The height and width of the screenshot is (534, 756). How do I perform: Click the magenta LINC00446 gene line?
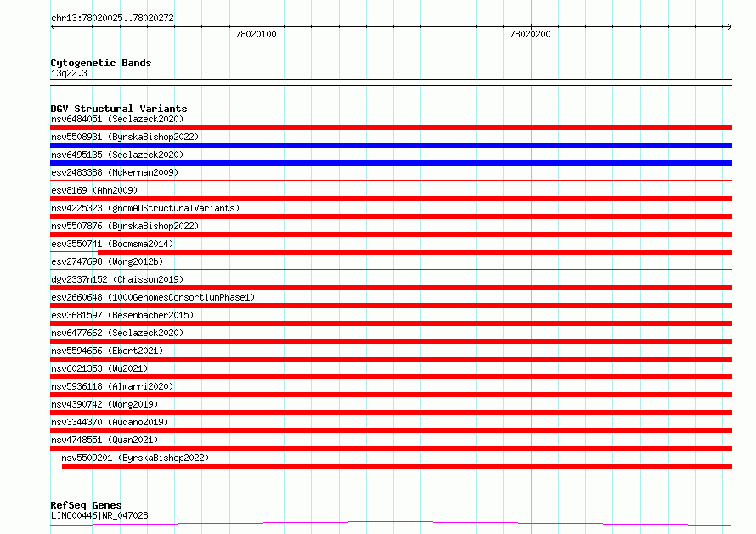tap(391, 524)
